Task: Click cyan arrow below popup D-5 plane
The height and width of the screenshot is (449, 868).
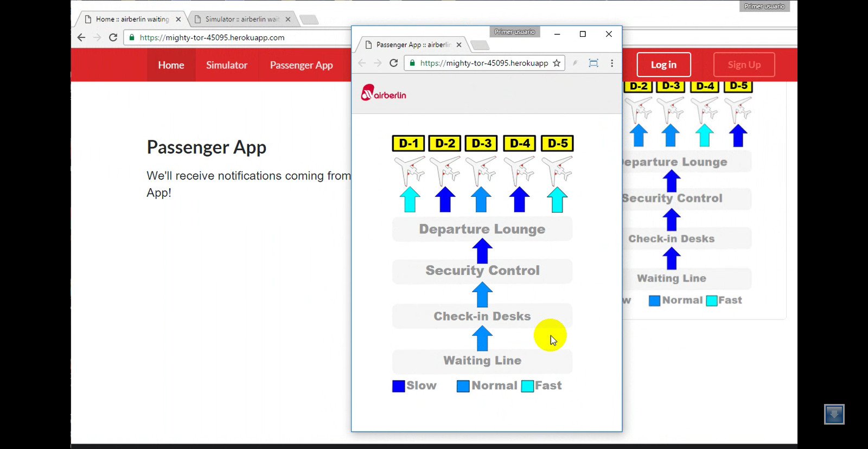Action: click(x=557, y=199)
